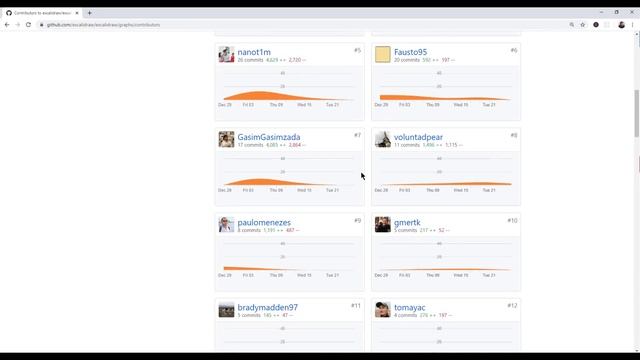640x360 pixels.
Task: Click the github.com address bar
Action: coord(302,25)
